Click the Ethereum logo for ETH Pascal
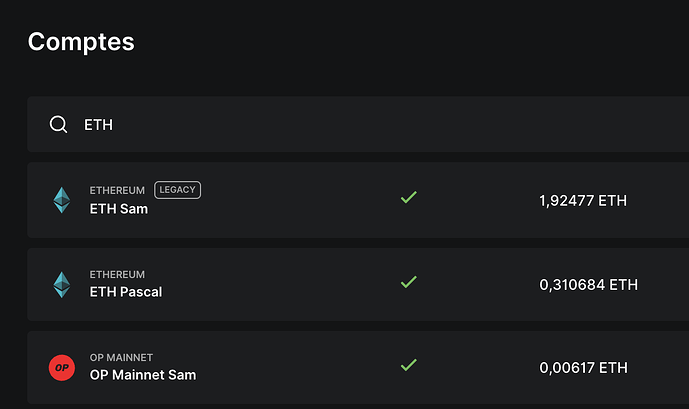 62,285
